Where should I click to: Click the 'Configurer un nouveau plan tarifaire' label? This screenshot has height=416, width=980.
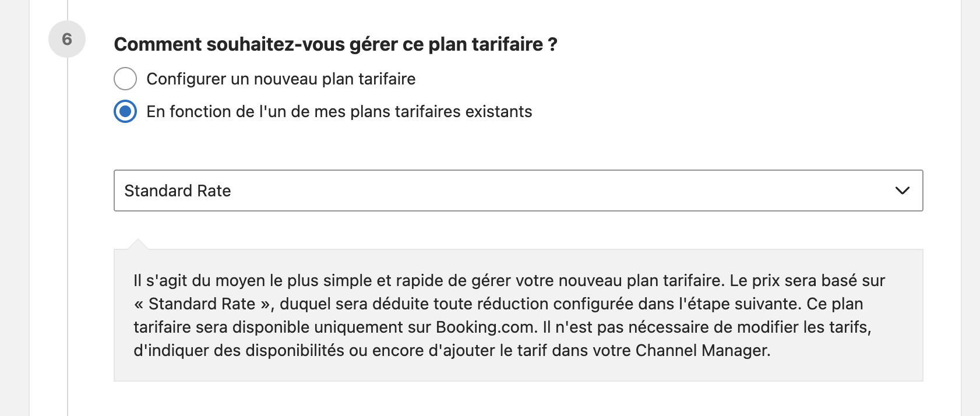click(x=281, y=79)
